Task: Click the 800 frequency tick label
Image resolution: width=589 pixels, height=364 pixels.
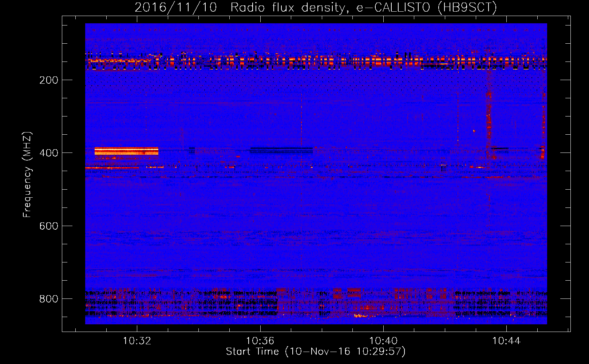Action: (49, 299)
